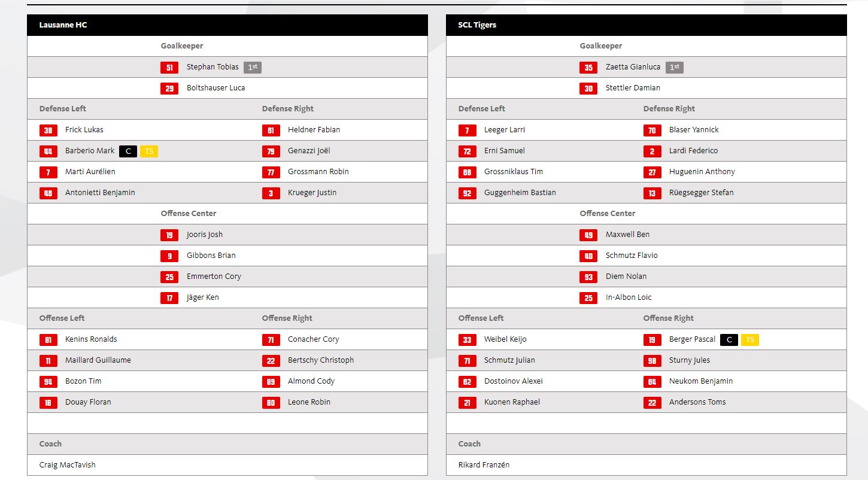Click the number 7 badge beside Marti Aurélien
The height and width of the screenshot is (480, 868).
48,172
